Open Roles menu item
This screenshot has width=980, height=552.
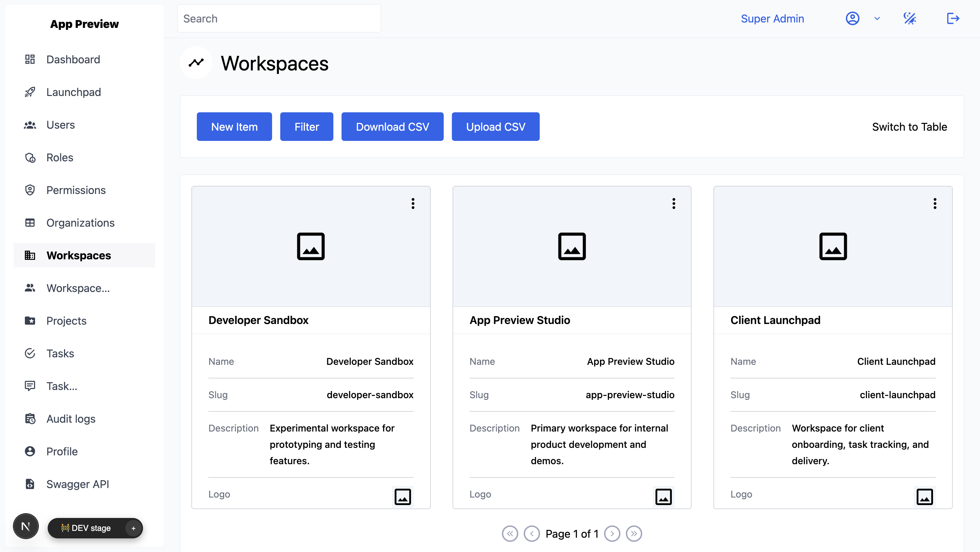84,157
